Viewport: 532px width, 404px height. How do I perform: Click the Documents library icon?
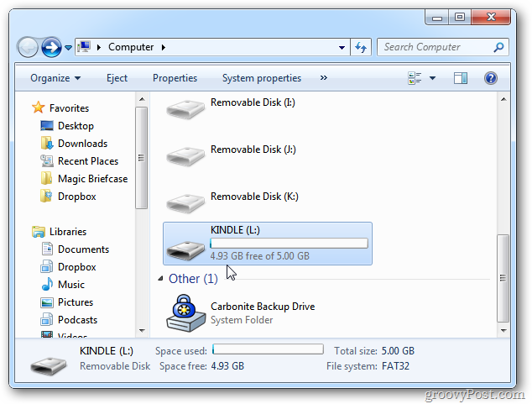click(x=47, y=249)
